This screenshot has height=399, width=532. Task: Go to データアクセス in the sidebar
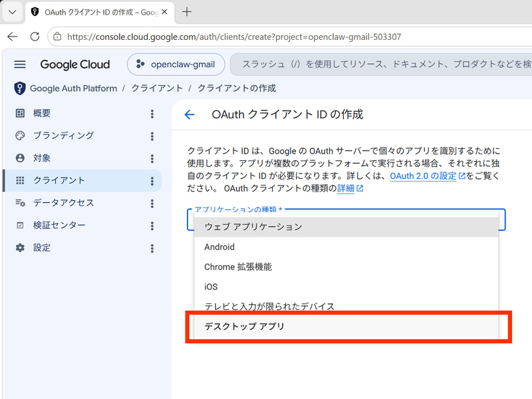click(x=63, y=203)
